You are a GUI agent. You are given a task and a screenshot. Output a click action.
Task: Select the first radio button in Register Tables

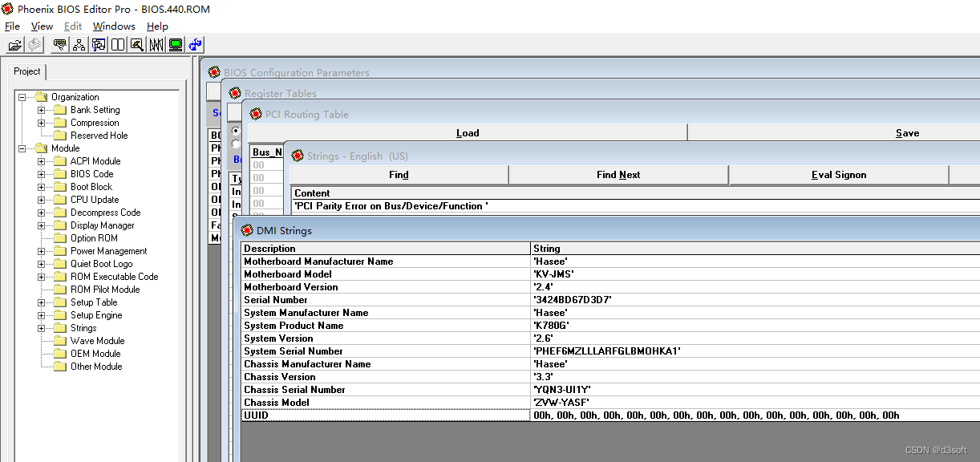pyautogui.click(x=236, y=131)
